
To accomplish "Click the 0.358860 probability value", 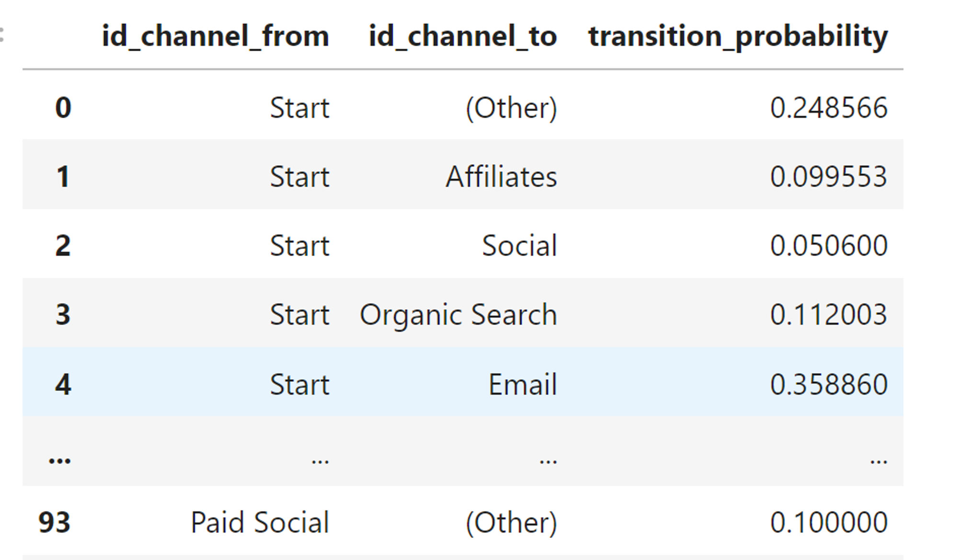I will pos(829,384).
